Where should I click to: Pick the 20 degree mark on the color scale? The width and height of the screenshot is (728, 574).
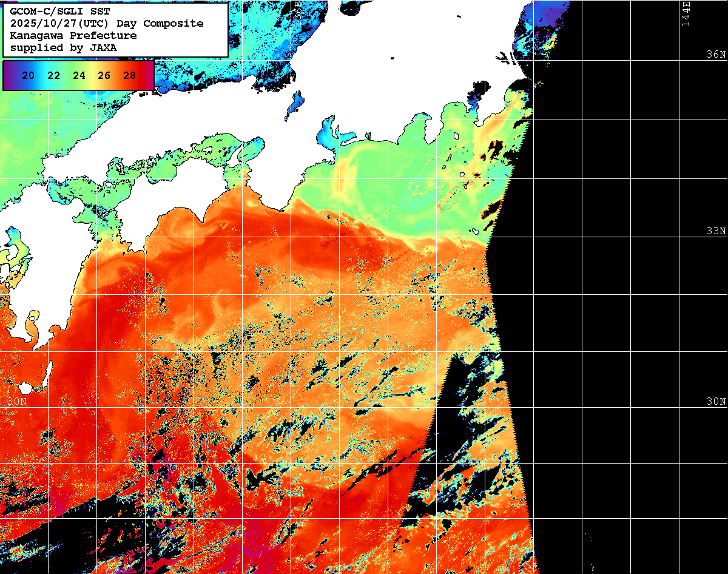[28, 75]
